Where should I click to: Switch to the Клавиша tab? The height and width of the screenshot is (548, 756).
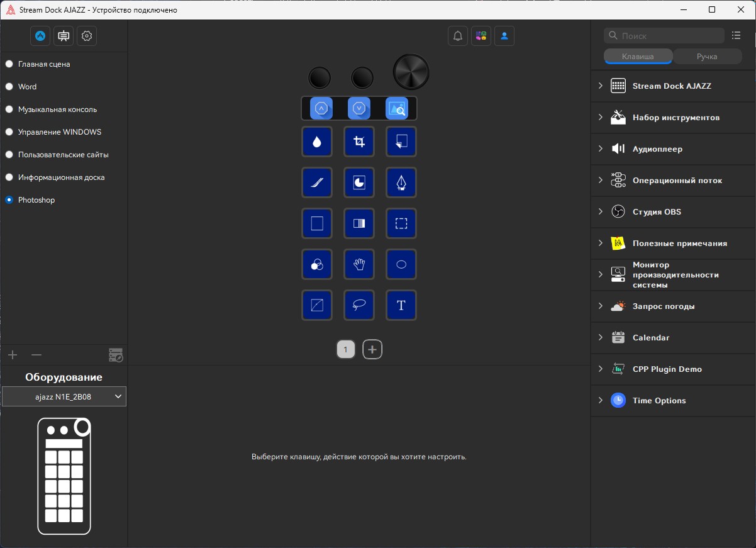point(638,57)
